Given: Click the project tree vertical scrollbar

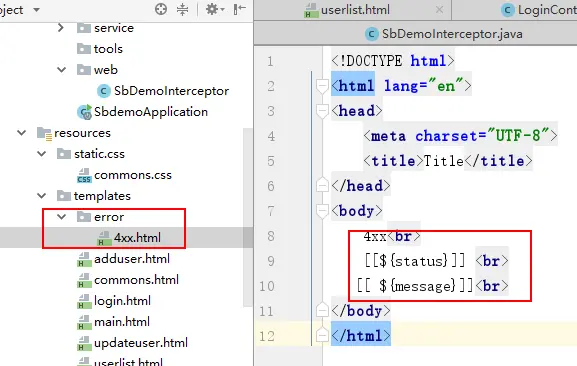Looking at the screenshot, I should pyautogui.click(x=248, y=217).
